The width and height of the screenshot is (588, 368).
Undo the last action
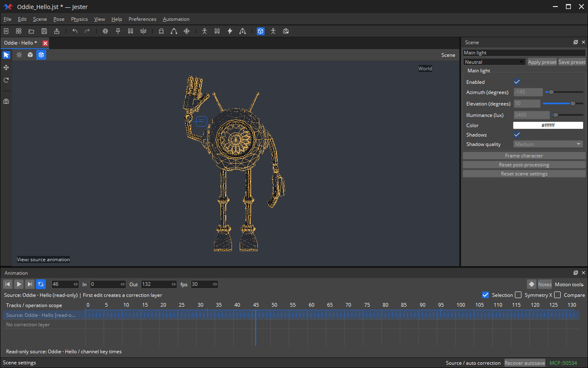click(x=75, y=31)
